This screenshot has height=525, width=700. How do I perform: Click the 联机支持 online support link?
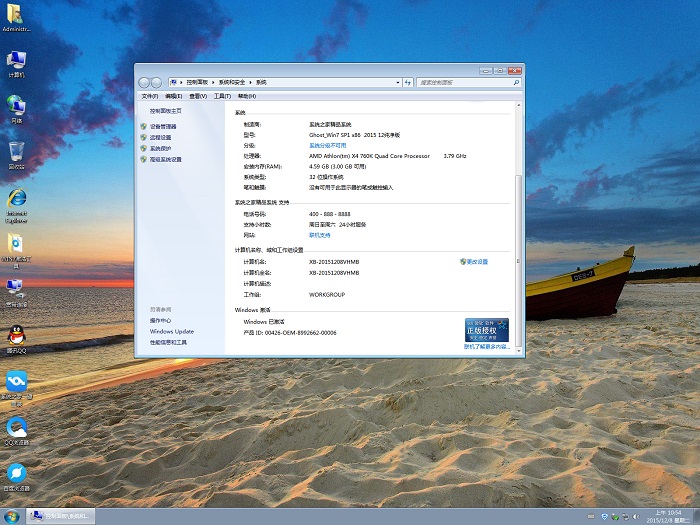[320, 235]
